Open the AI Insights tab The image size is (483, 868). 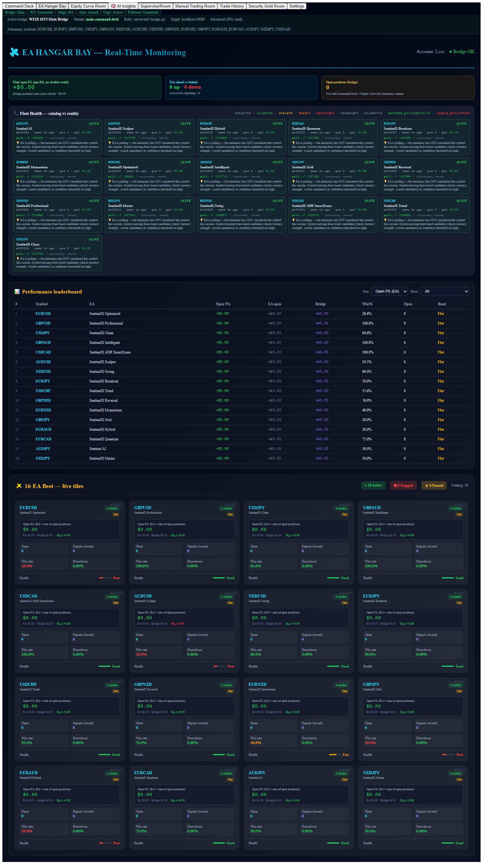(x=123, y=6)
